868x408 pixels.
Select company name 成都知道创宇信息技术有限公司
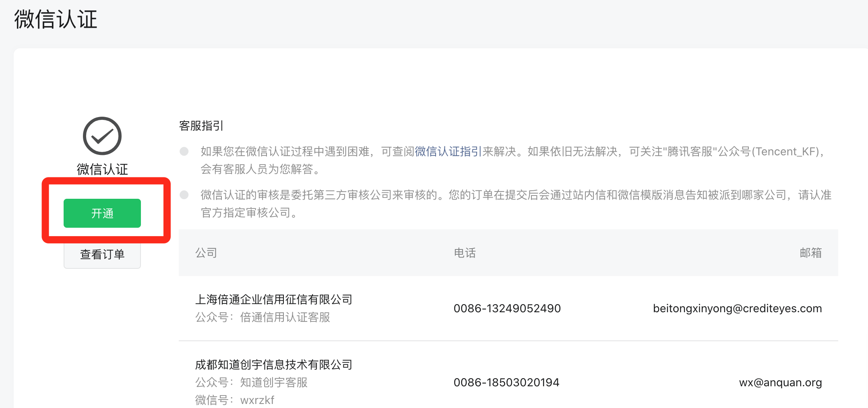274,365
